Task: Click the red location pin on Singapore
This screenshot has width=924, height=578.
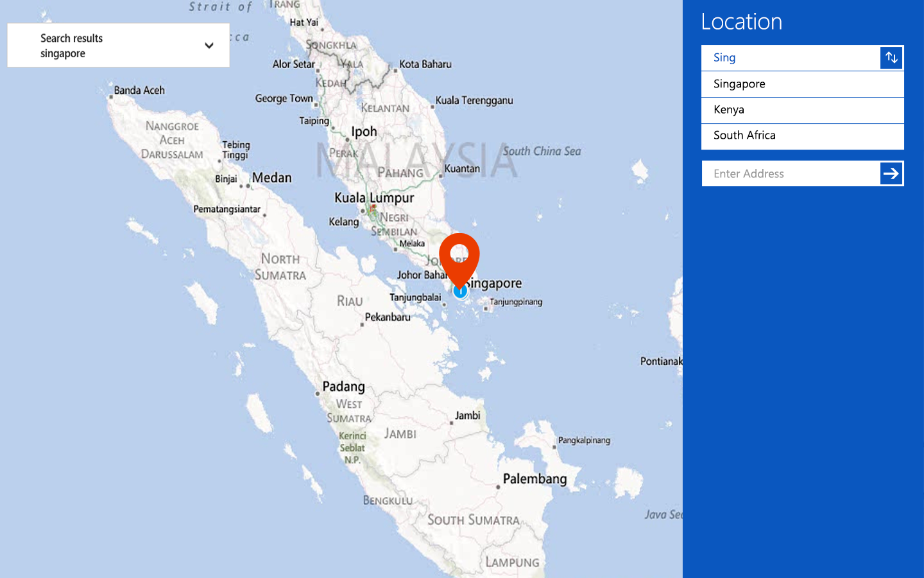Action: coord(459,260)
